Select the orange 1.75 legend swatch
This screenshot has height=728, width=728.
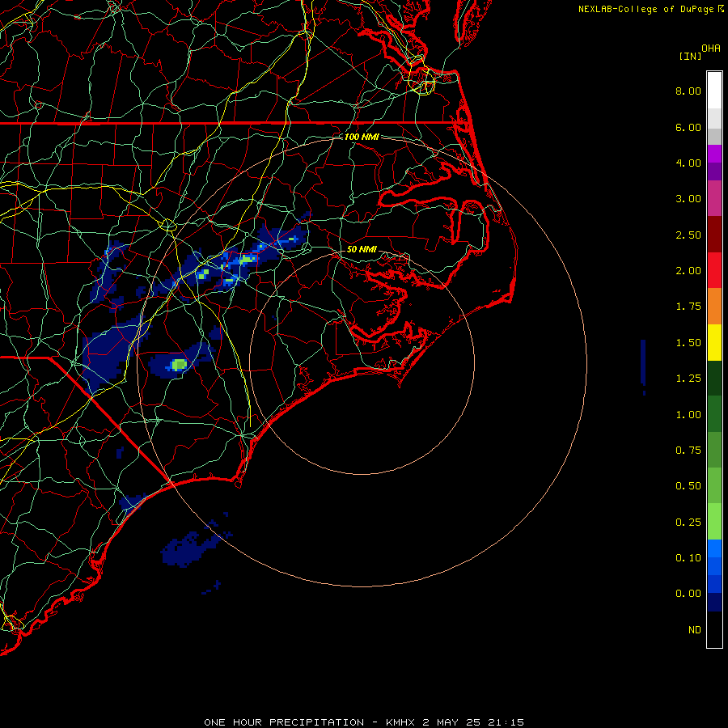[x=714, y=306]
